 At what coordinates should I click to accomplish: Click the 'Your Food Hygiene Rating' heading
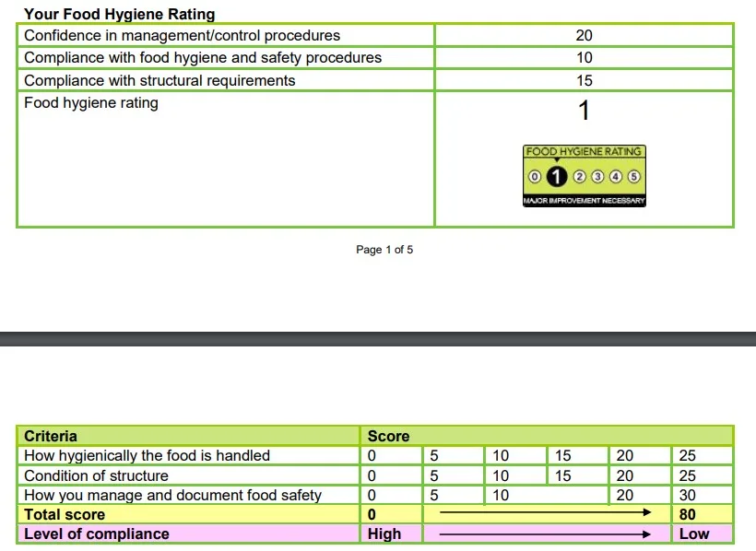(120, 14)
